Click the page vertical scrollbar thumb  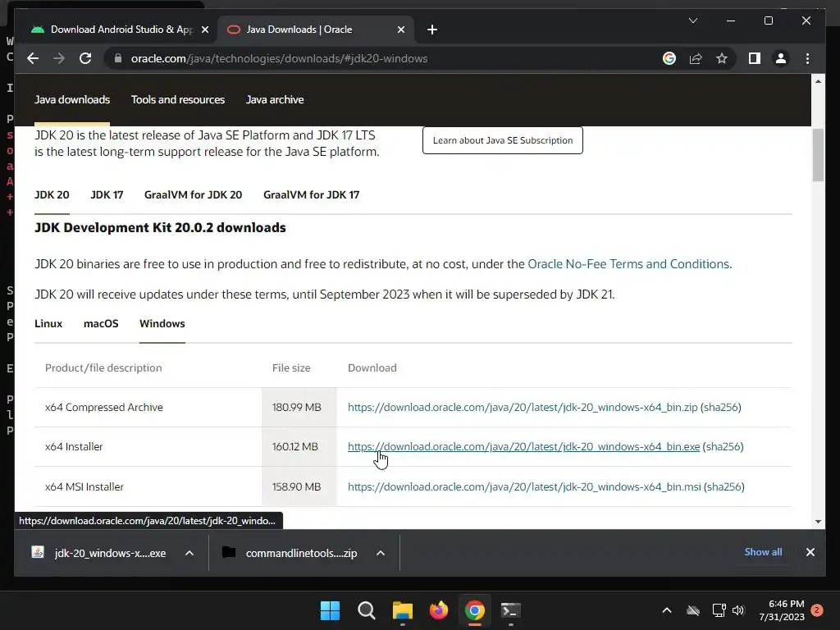click(818, 155)
